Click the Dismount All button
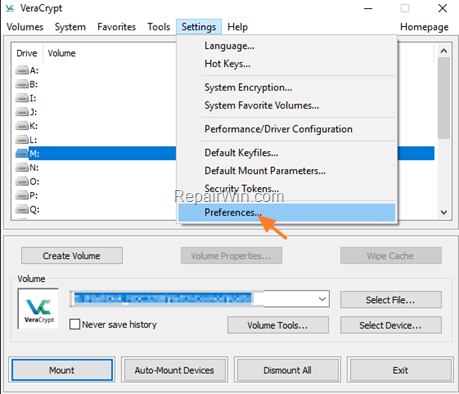The height and width of the screenshot is (394, 459). click(x=287, y=370)
